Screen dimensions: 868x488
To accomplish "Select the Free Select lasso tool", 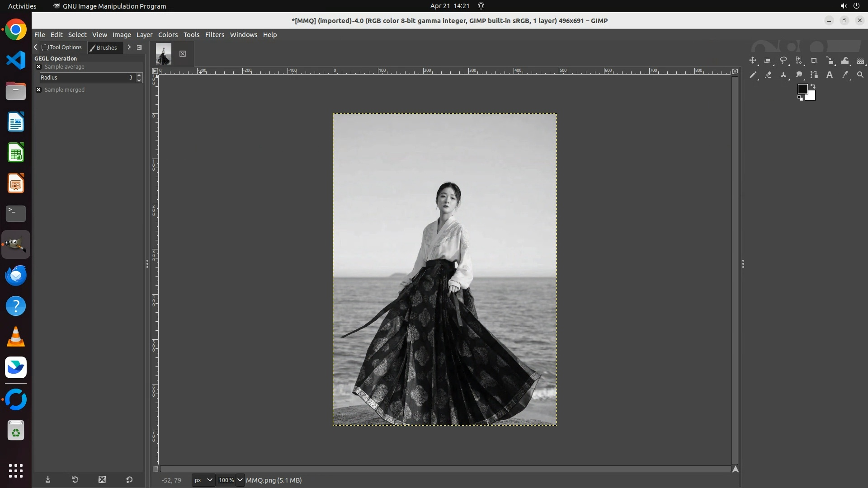I will click(783, 61).
